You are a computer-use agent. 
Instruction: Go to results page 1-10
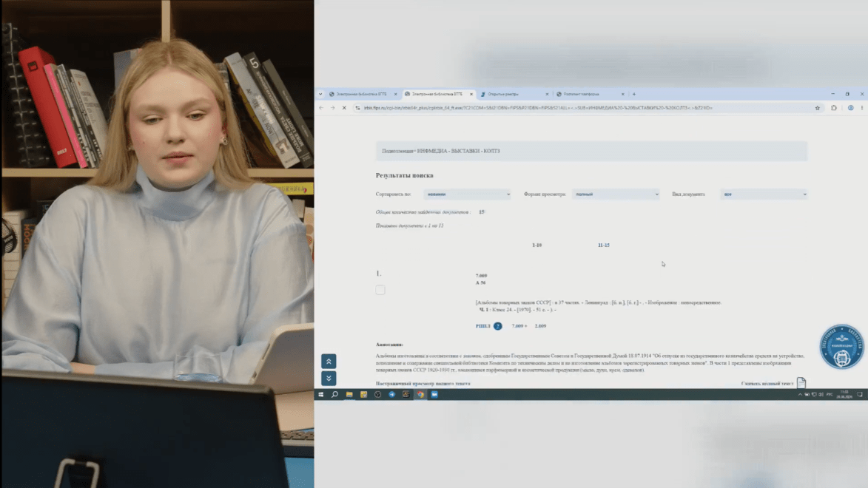(x=537, y=245)
